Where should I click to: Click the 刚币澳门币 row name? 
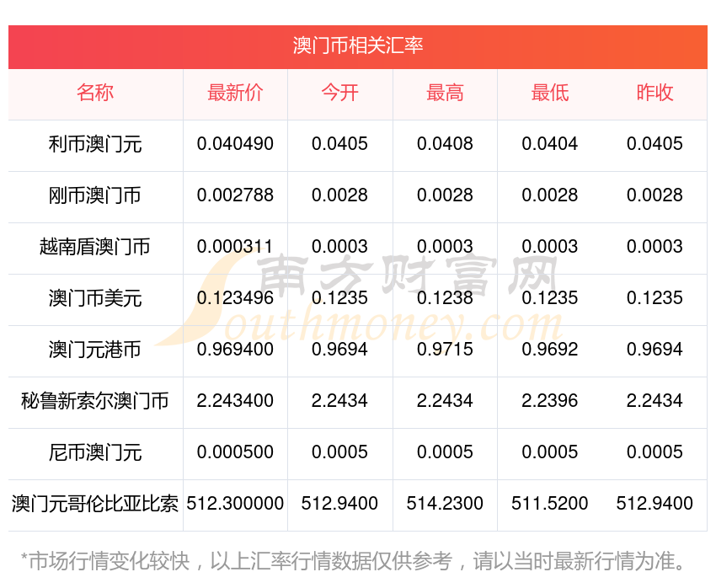pos(95,195)
